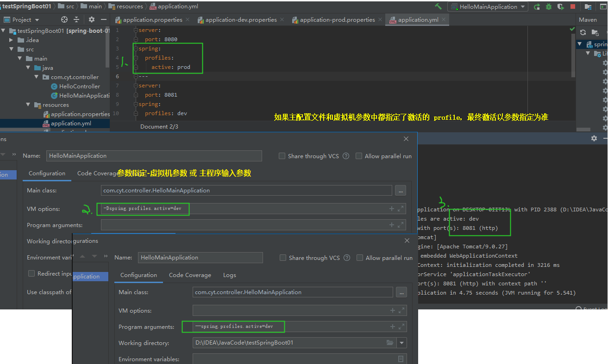Enable the Redirect input checkbox
This screenshot has height=364, width=608.
click(31, 273)
